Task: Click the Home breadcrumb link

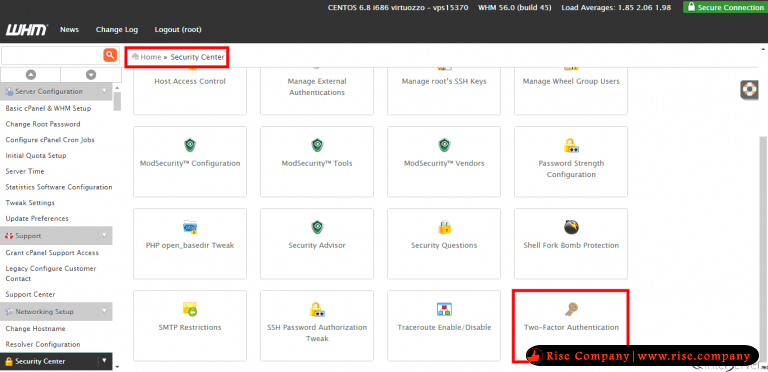Action: pyautogui.click(x=151, y=57)
